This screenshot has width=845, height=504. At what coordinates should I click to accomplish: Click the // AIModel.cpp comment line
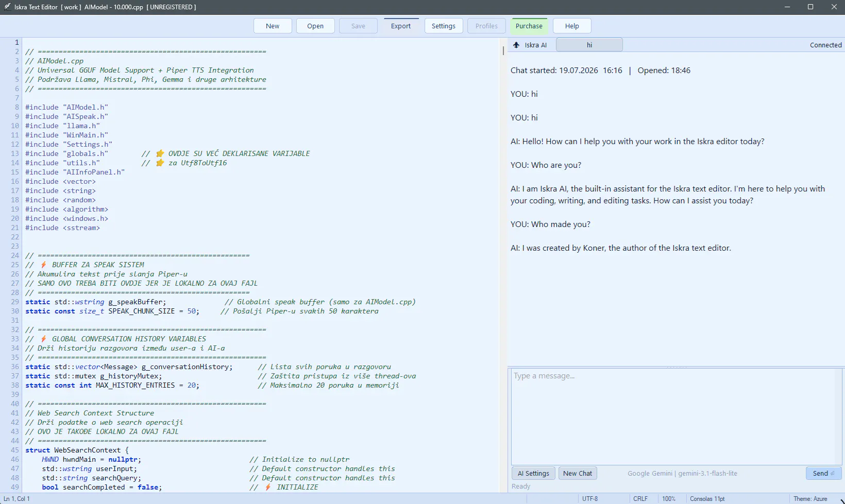click(x=54, y=61)
